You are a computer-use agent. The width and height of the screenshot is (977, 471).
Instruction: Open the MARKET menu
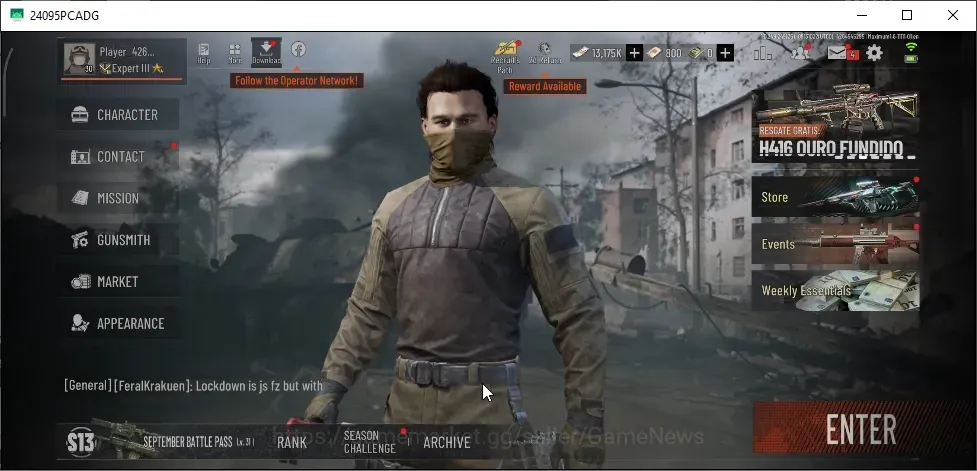tap(118, 282)
